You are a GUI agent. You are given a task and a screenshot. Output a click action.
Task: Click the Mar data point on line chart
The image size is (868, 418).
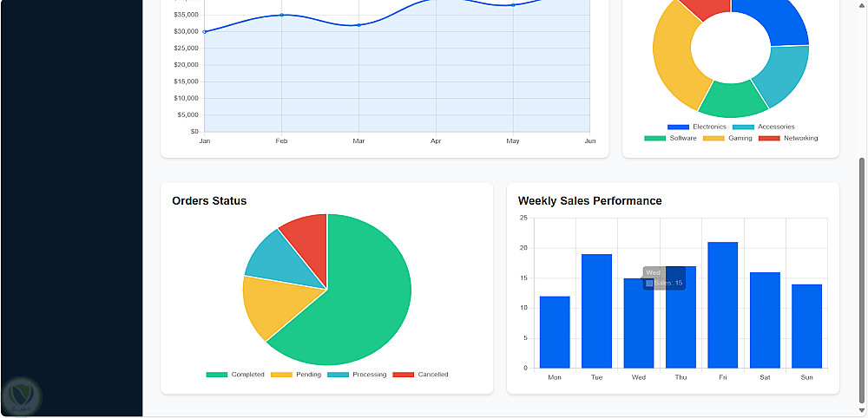point(358,25)
